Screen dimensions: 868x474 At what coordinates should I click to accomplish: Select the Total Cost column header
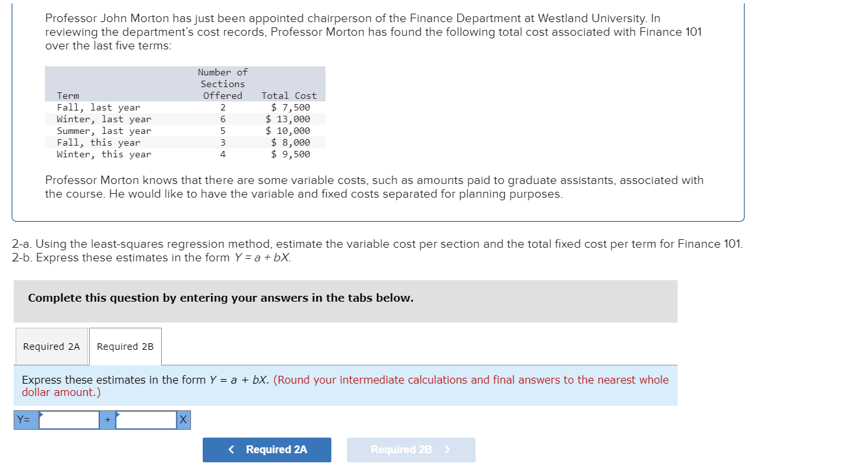click(288, 96)
